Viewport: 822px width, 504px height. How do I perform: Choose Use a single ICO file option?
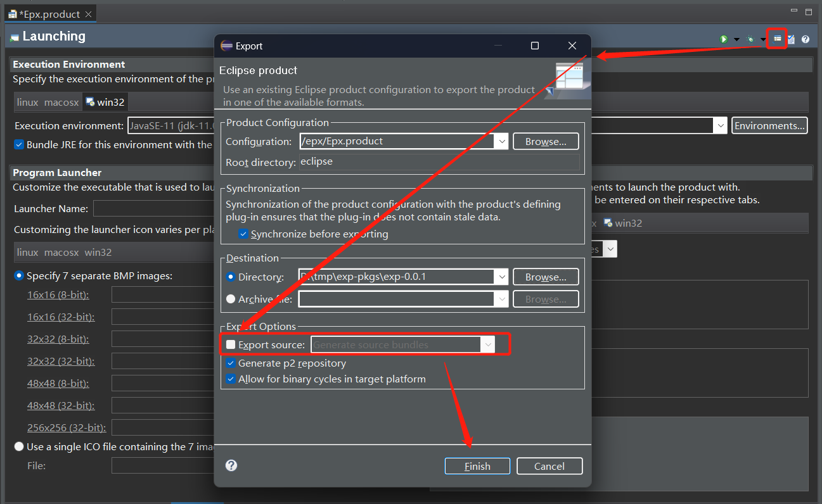(x=19, y=446)
